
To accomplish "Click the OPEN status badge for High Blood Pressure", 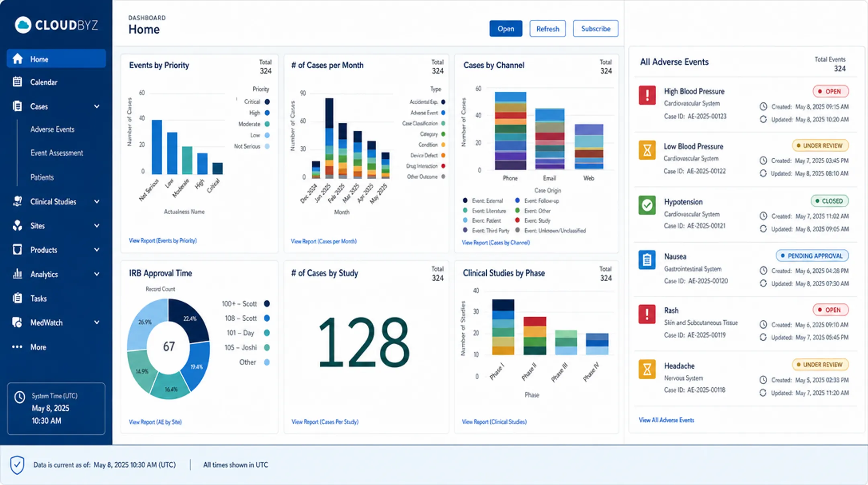I will pyautogui.click(x=831, y=91).
